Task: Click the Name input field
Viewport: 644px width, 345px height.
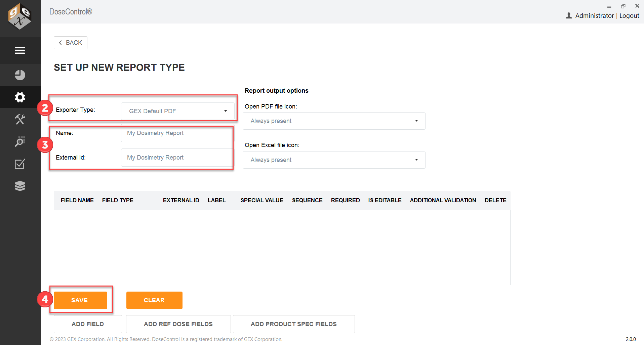Action: click(176, 133)
